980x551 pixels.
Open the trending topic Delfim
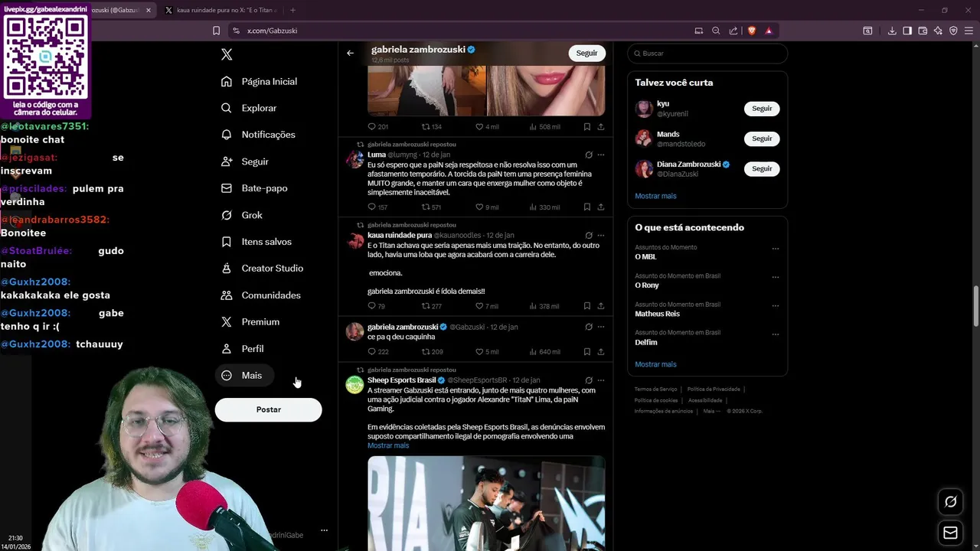(x=646, y=342)
